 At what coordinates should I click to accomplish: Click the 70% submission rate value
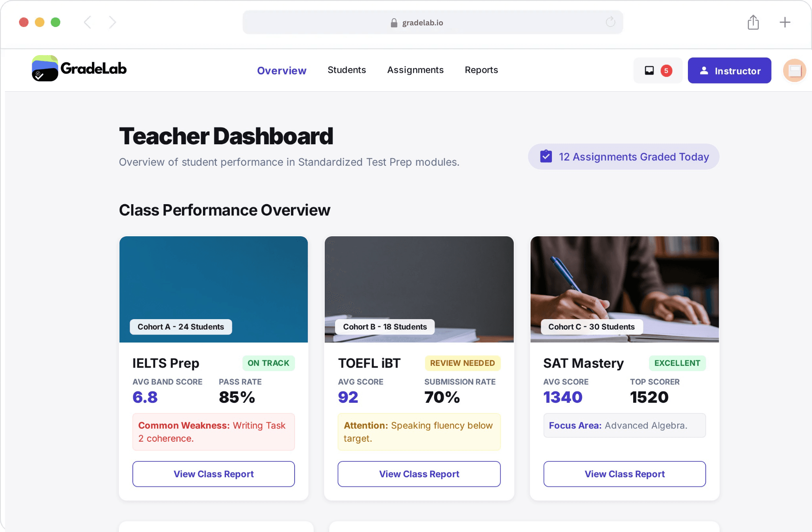[x=442, y=397]
